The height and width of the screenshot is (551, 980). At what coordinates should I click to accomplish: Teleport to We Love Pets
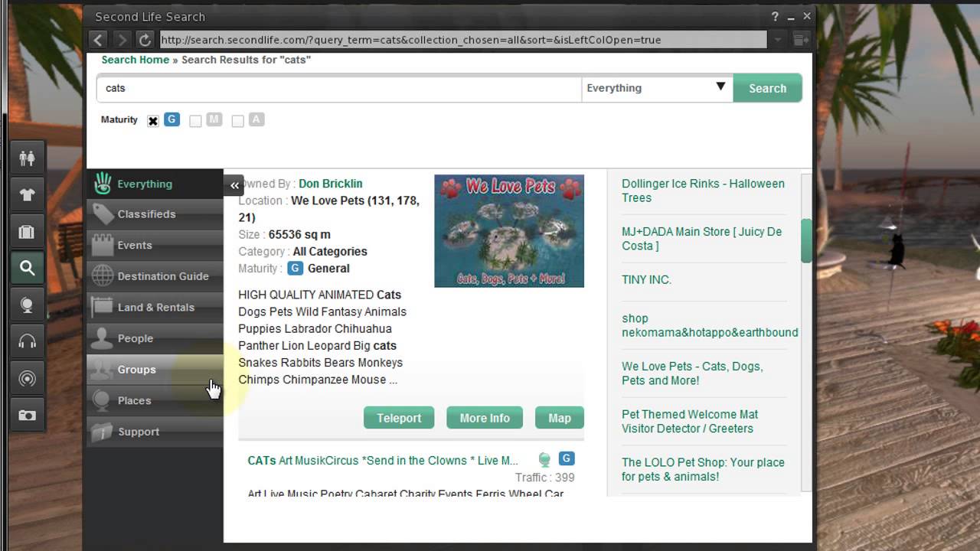click(x=399, y=418)
